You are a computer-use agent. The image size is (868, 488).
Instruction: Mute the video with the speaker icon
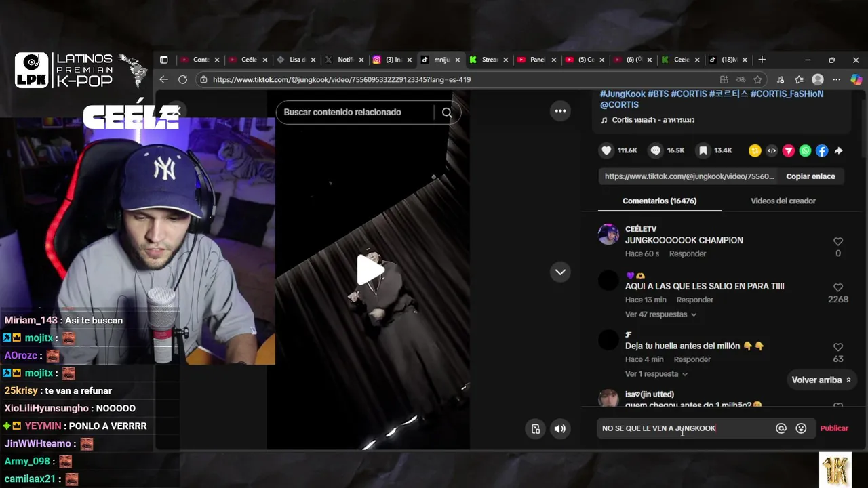[x=559, y=428]
